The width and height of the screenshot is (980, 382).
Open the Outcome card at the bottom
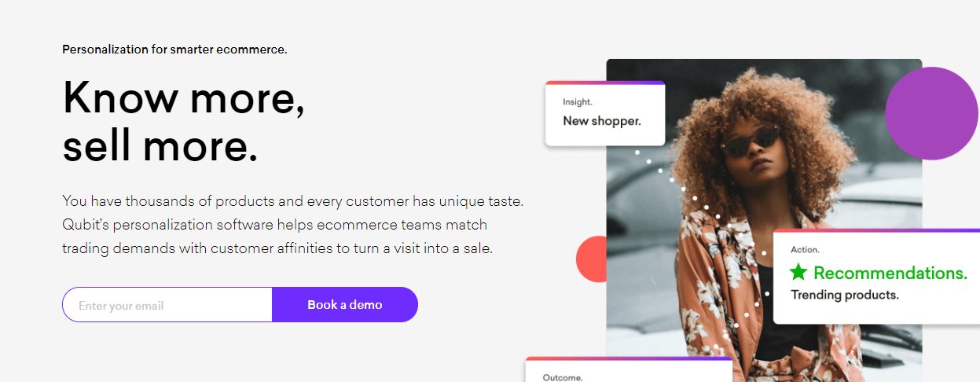pyautogui.click(x=629, y=369)
